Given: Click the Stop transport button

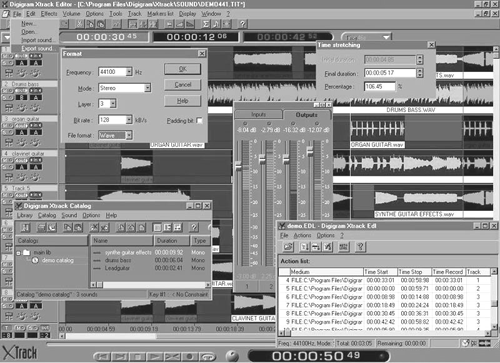Looking at the screenshot, I should [137, 357].
